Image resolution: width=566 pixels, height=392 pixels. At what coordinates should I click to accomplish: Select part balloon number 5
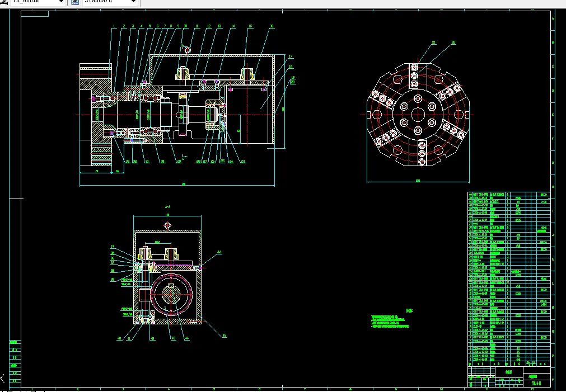(x=150, y=26)
